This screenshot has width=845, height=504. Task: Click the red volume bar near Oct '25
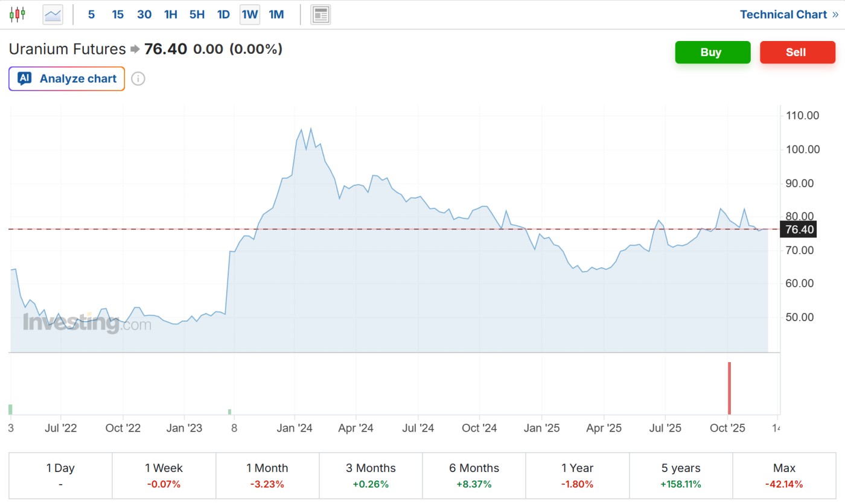tap(729, 388)
